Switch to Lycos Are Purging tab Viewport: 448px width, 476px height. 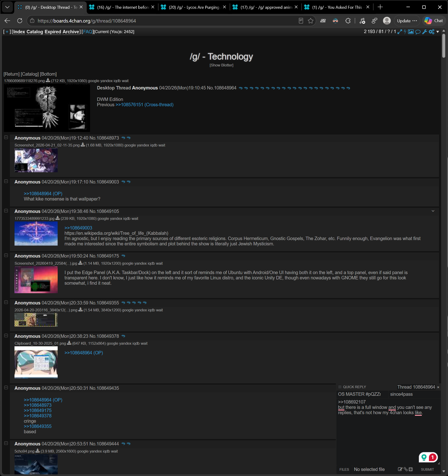pos(193,7)
